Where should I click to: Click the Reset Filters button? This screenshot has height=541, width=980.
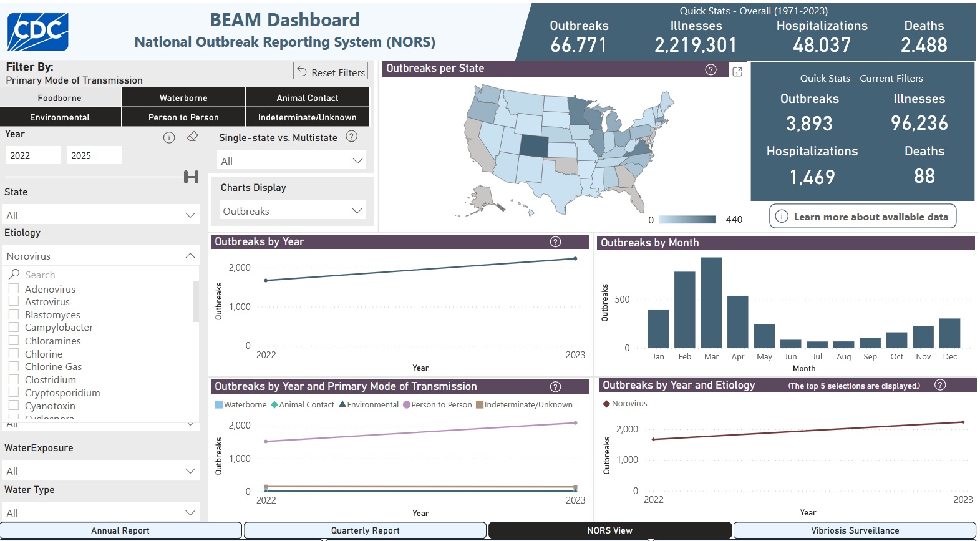(331, 71)
